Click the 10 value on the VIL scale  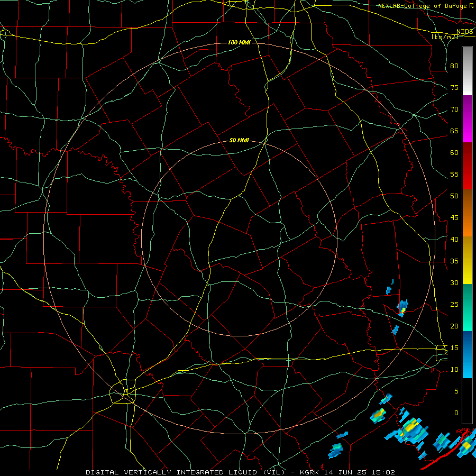(x=454, y=370)
